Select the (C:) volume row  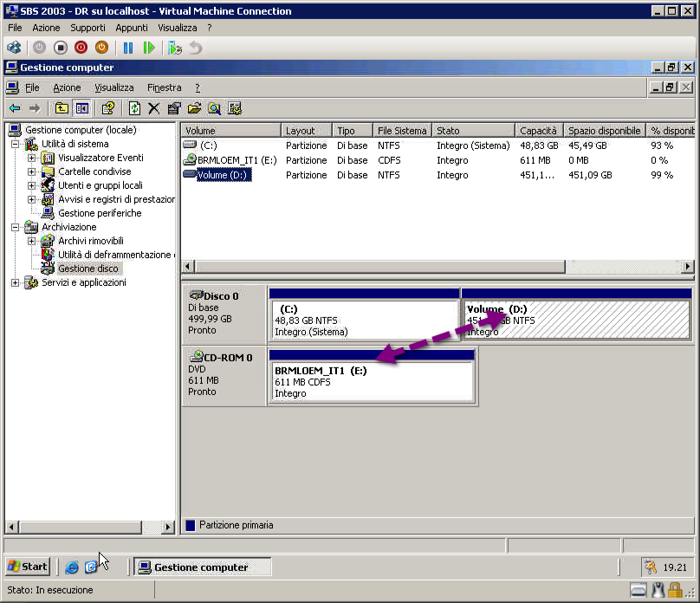click(437, 146)
